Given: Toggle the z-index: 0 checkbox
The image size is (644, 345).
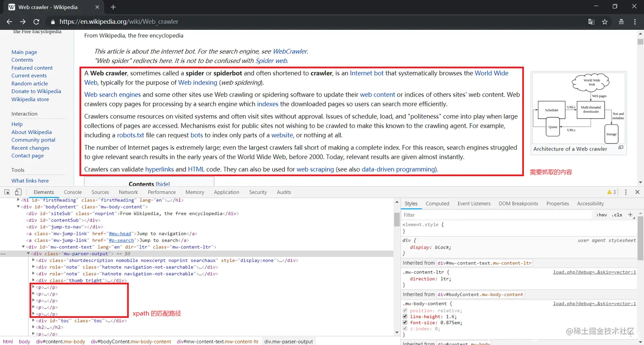Looking at the screenshot, I should (405, 329).
